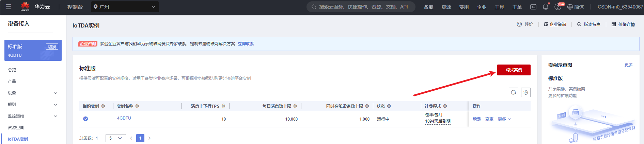644x144 pixels.
Task: Sort by 实例名称 column
Action: coord(137,106)
